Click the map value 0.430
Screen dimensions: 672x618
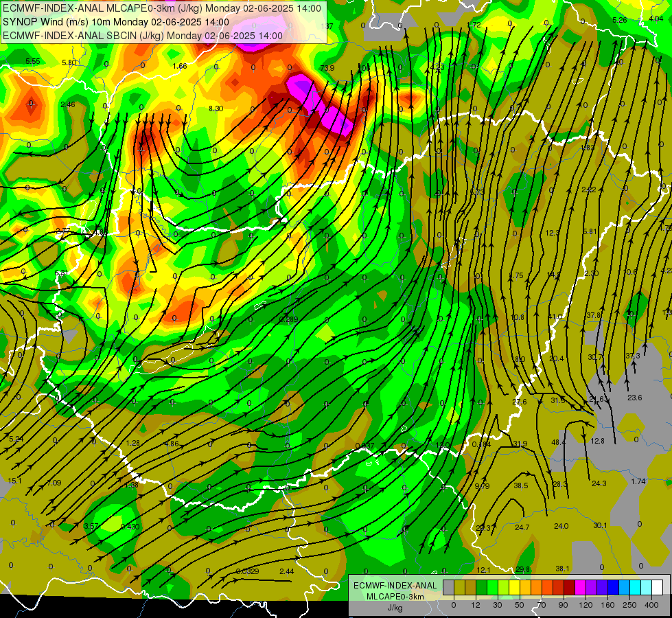[x=130, y=527]
